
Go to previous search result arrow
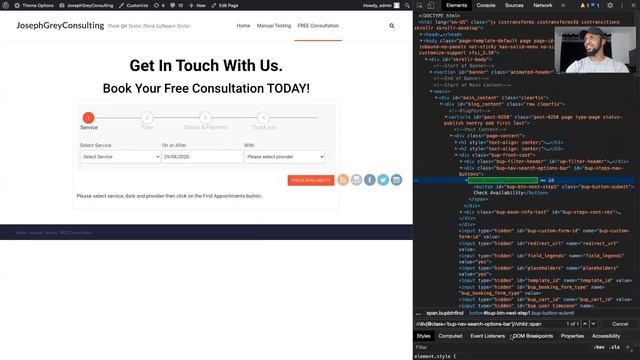pos(585,324)
